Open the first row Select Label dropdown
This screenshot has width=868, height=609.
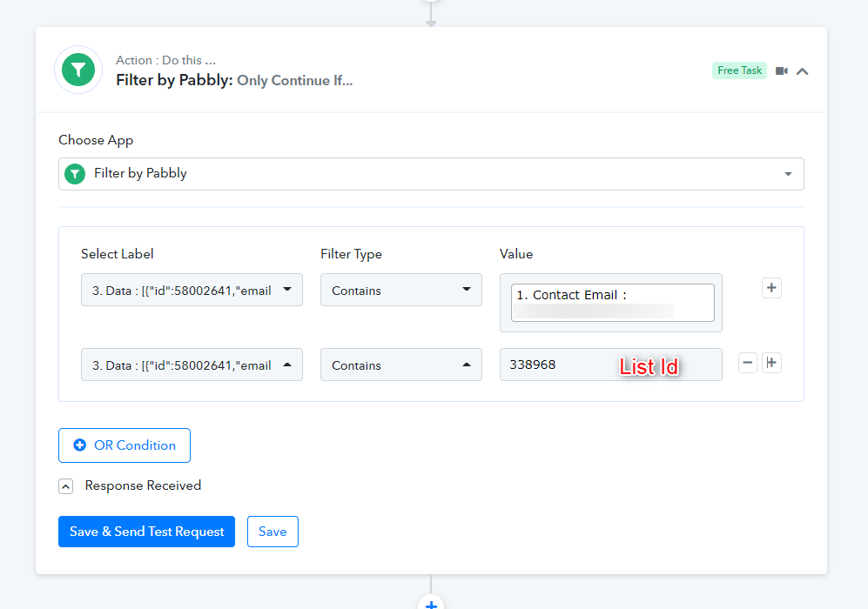coord(192,290)
